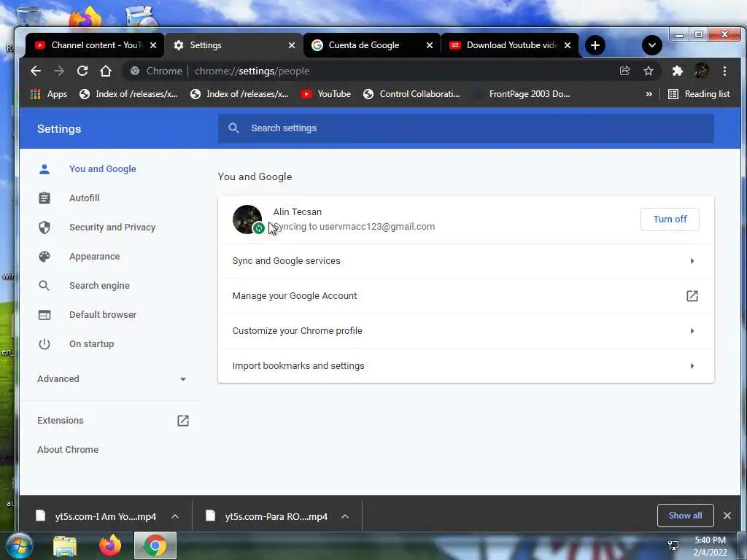Click the network tray icon
This screenshot has height=560, width=747.
point(673,545)
